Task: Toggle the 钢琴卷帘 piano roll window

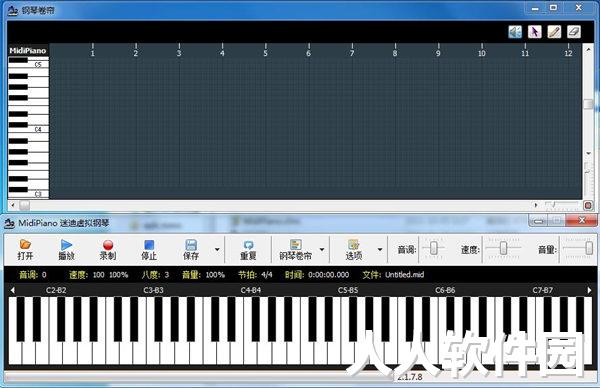Action: click(x=295, y=249)
